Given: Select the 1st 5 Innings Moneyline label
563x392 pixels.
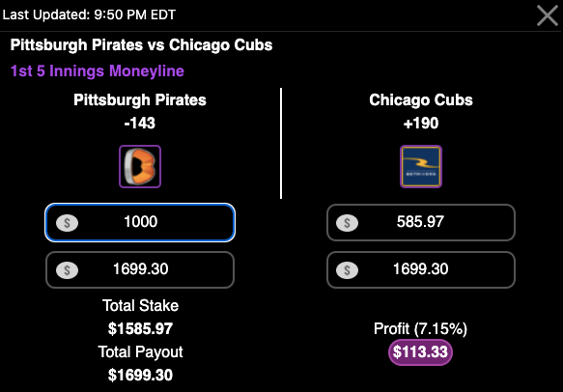Looking at the screenshot, I should click(98, 71).
